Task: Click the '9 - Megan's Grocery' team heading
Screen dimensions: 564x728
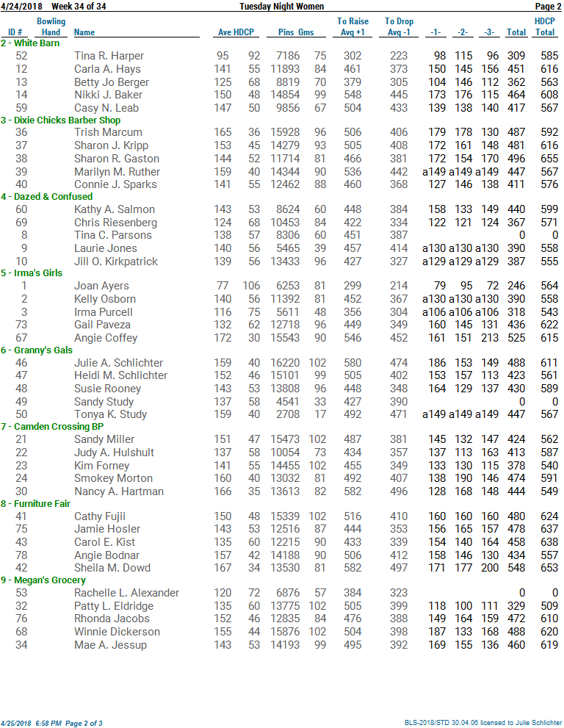Action: click(x=43, y=580)
